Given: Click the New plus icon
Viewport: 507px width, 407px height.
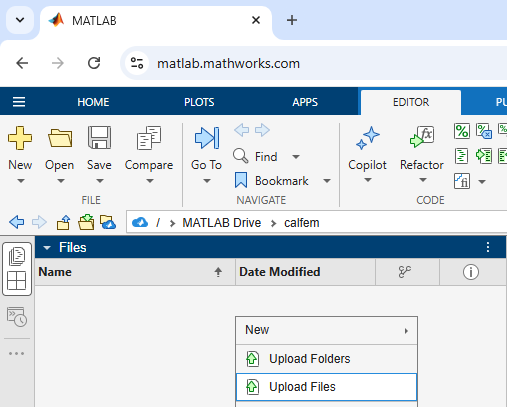Looking at the screenshot, I should (20, 138).
